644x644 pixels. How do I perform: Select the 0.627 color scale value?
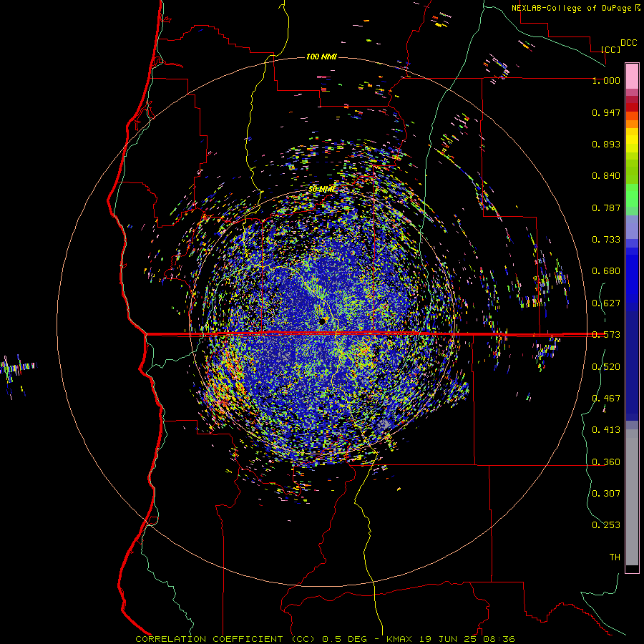click(606, 303)
